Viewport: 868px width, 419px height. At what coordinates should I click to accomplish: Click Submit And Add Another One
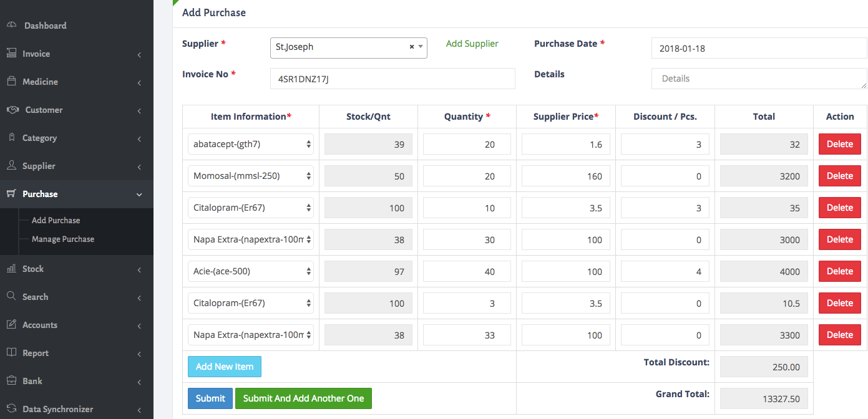pos(303,398)
